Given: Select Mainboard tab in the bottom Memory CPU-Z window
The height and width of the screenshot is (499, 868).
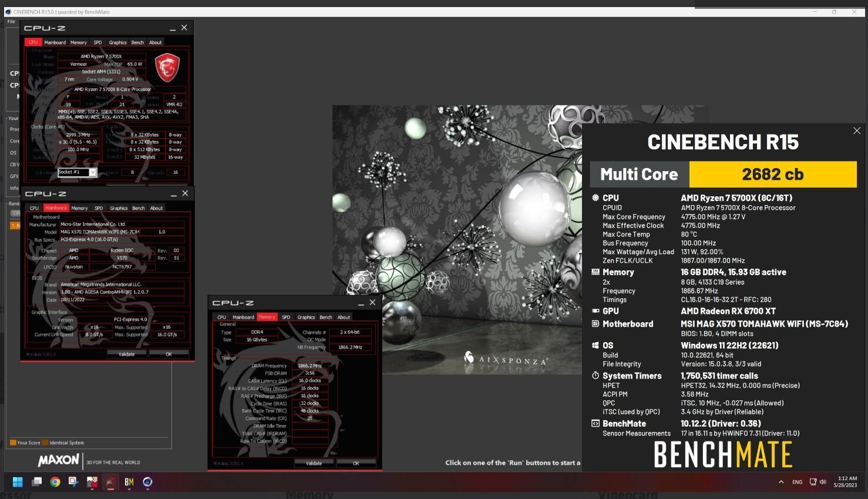Looking at the screenshot, I should [x=243, y=317].
